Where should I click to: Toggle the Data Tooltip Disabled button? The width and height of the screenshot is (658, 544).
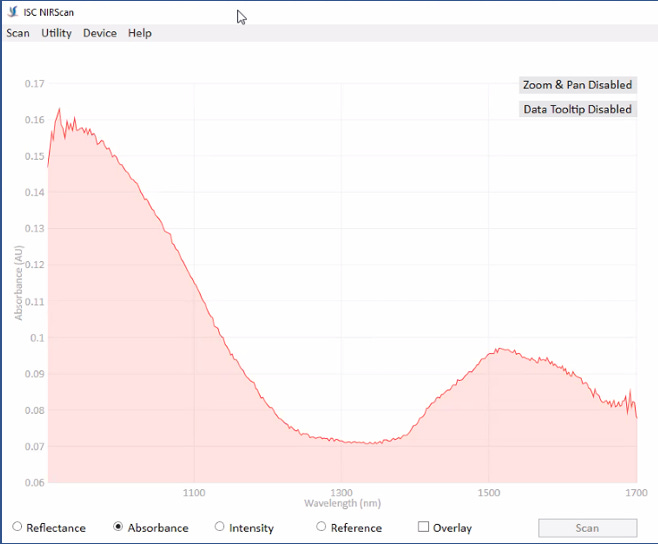578,109
